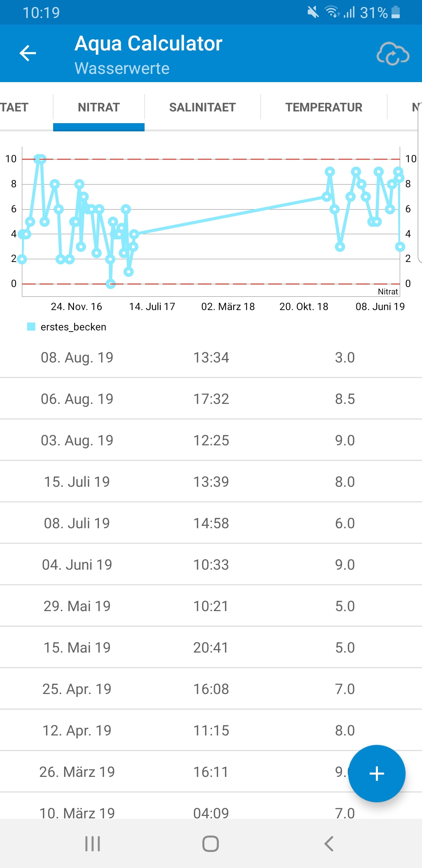Select the 15. Juli 19 entry
The width and height of the screenshot is (422, 868).
pos(211,482)
